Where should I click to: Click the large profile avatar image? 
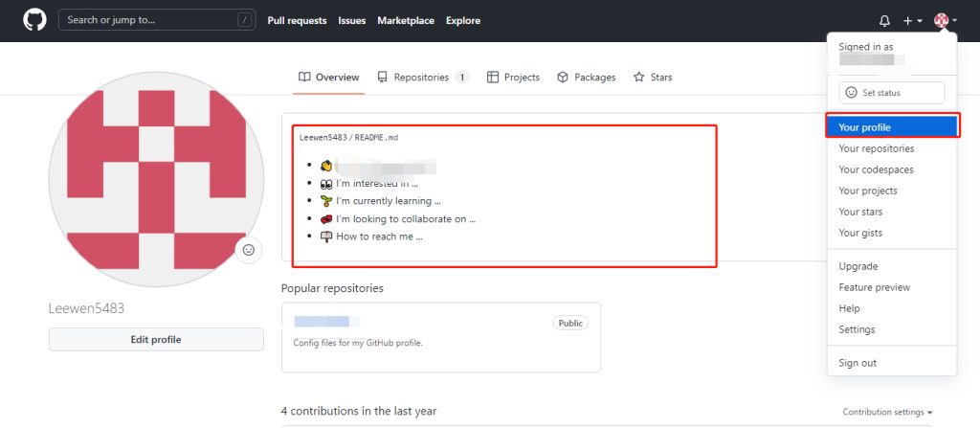coord(156,180)
